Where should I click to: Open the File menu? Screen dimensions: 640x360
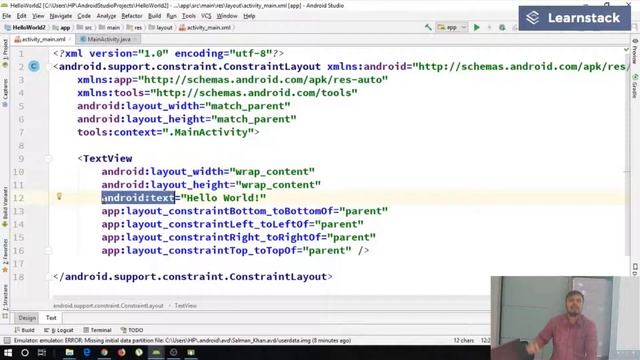click(x=7, y=16)
